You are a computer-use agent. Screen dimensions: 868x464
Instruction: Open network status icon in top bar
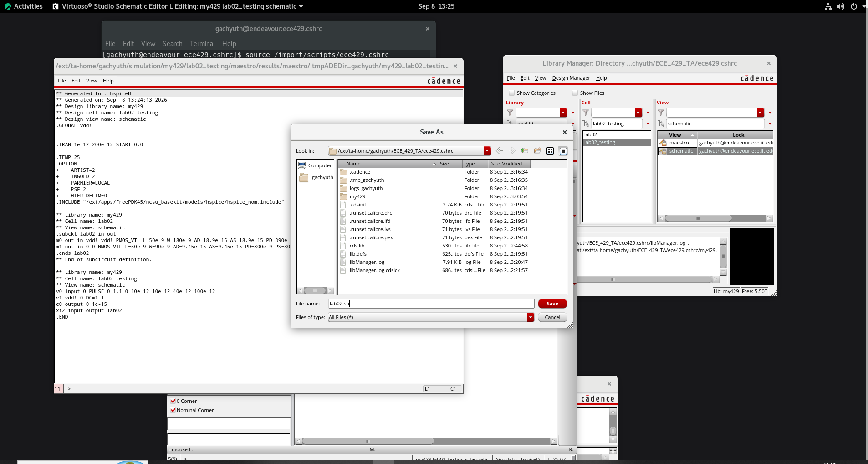point(828,6)
